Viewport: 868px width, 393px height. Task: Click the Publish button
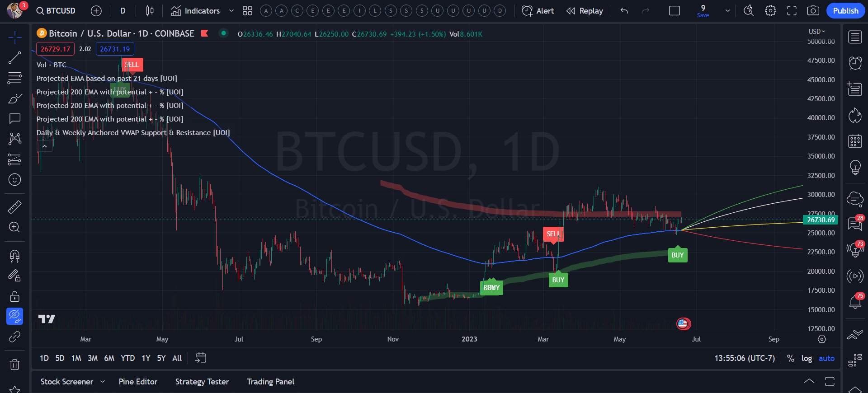coord(845,11)
